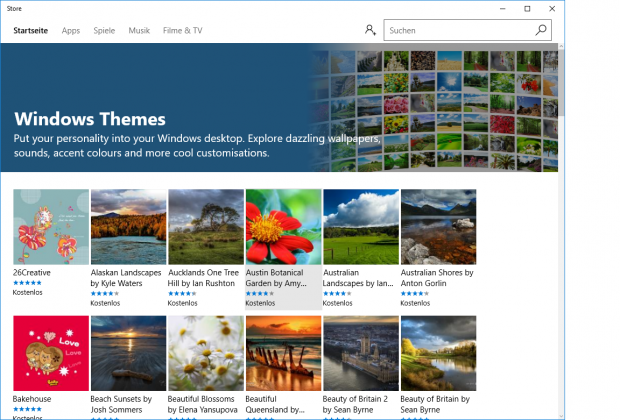
Task: Click Kostenlos price under Australian Shores
Action: pos(415,303)
